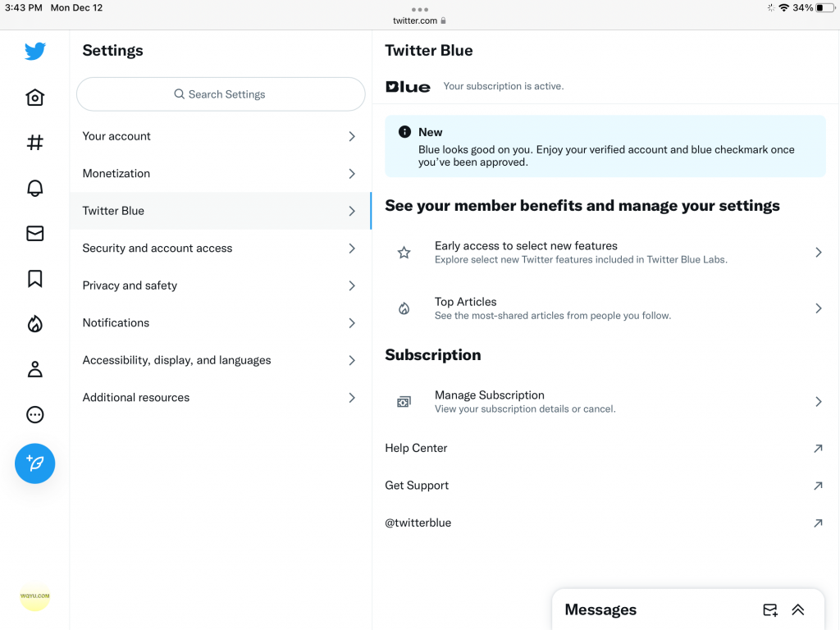
Task: Open Profile person icon in sidebar
Action: pyautogui.click(x=34, y=369)
